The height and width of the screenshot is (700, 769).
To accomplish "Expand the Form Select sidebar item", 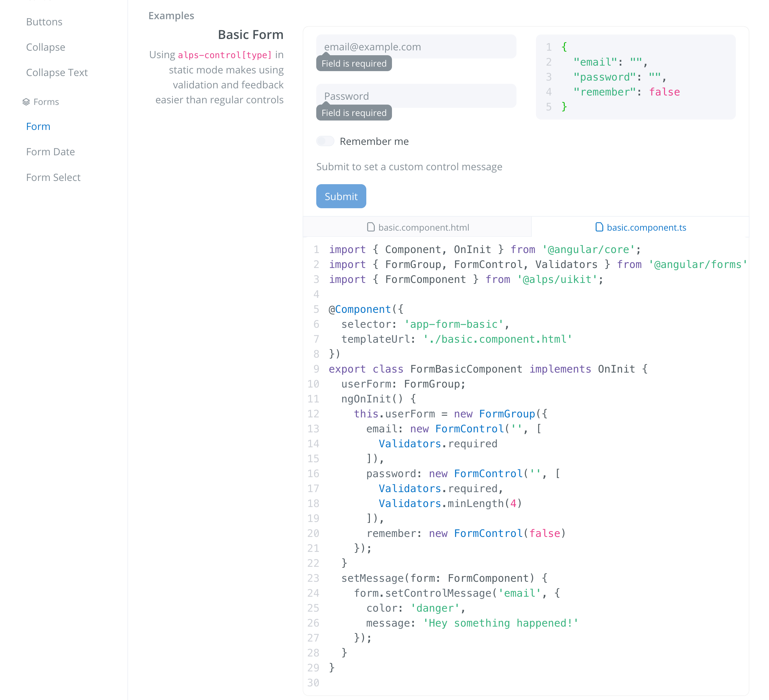I will [x=53, y=177].
